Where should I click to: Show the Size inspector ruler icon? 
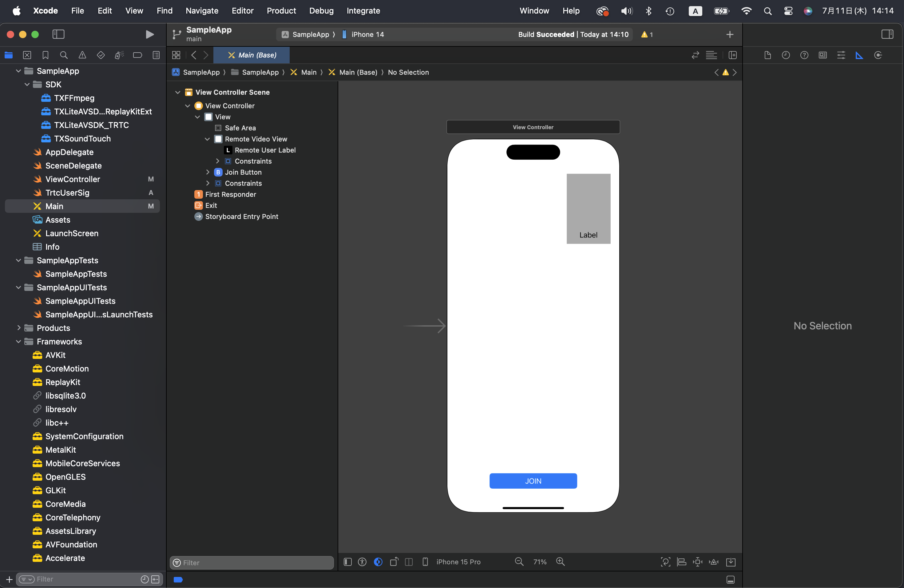(x=859, y=55)
